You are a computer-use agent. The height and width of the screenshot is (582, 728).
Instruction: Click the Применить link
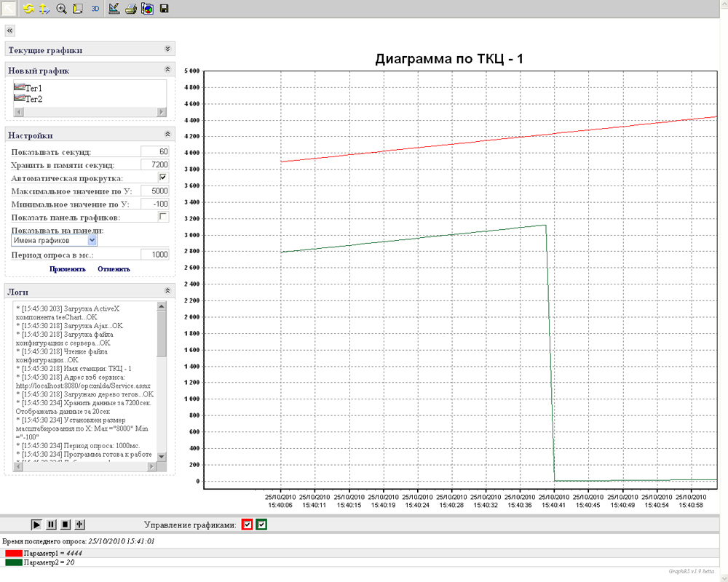click(68, 269)
